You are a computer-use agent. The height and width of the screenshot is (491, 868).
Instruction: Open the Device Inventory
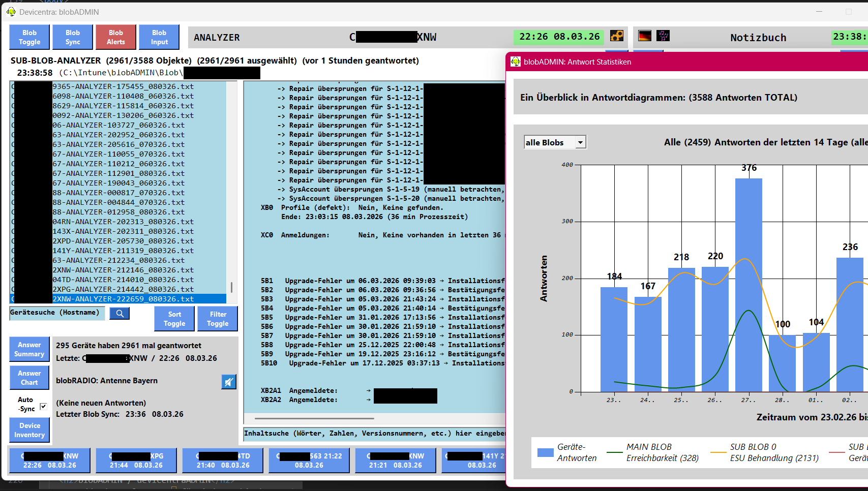coord(29,430)
